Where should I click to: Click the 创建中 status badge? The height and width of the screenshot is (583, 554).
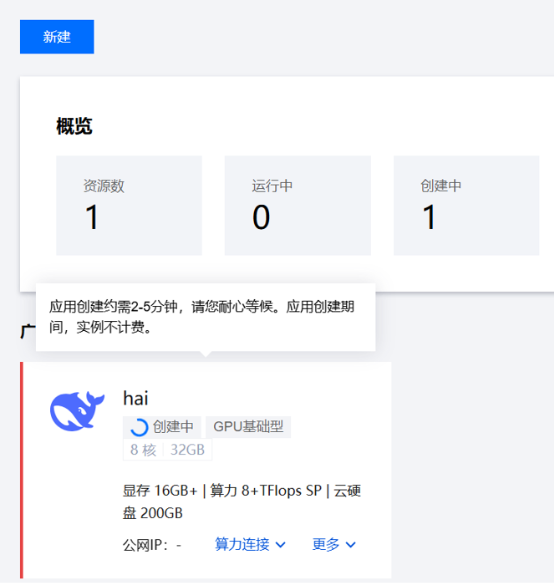pos(162,427)
